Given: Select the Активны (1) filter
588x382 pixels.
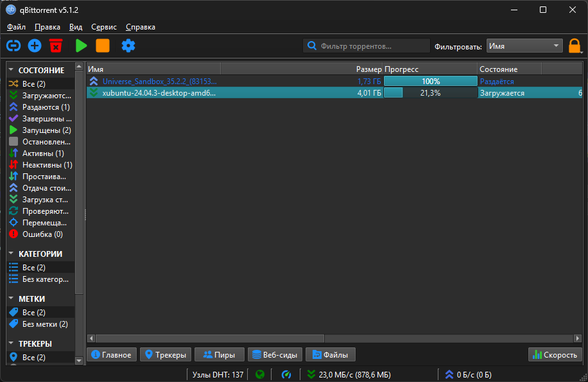Looking at the screenshot, I should [40, 153].
